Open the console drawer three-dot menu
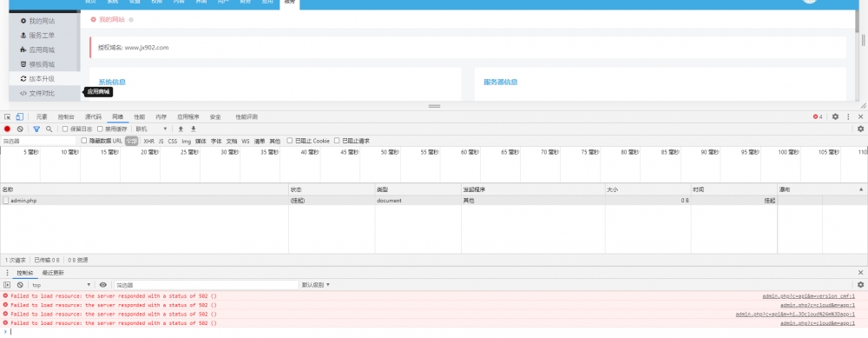The width and height of the screenshot is (868, 338). coord(7,273)
